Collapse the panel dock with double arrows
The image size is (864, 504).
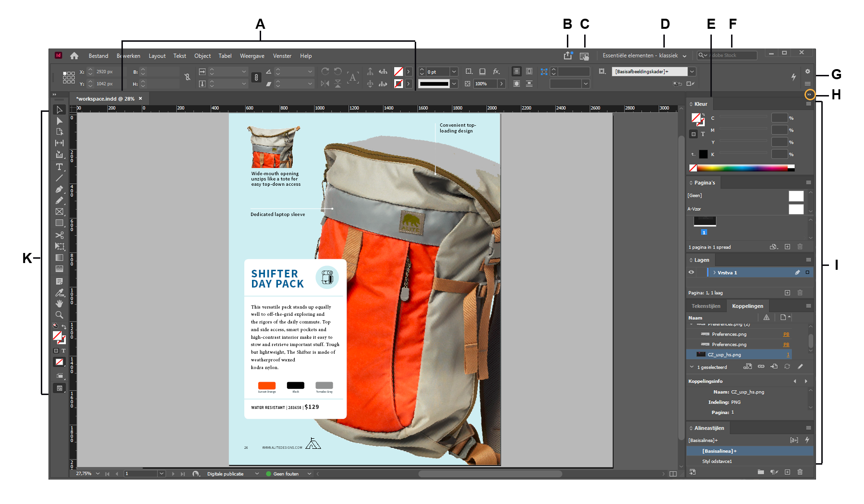pyautogui.click(x=809, y=94)
